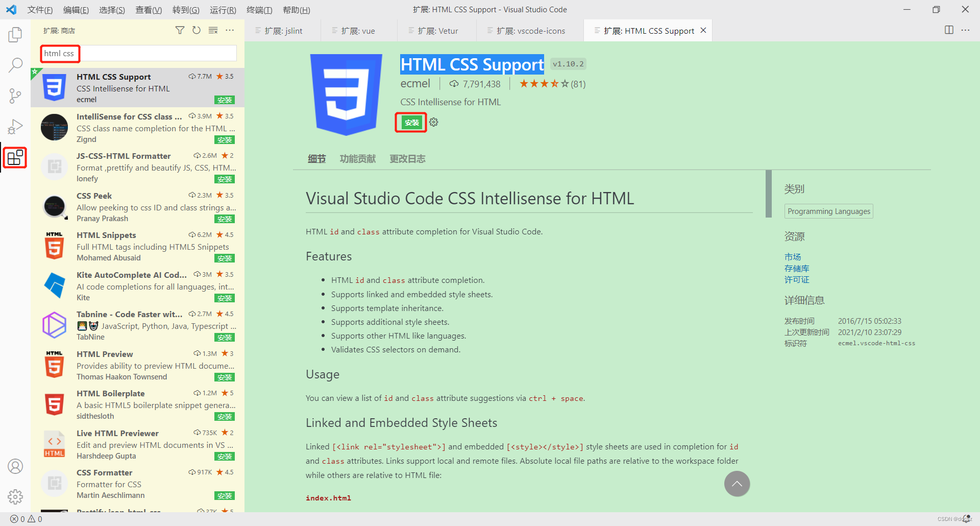
Task: Install JS-CSS-HTML Formatter from list
Action: 225,179
